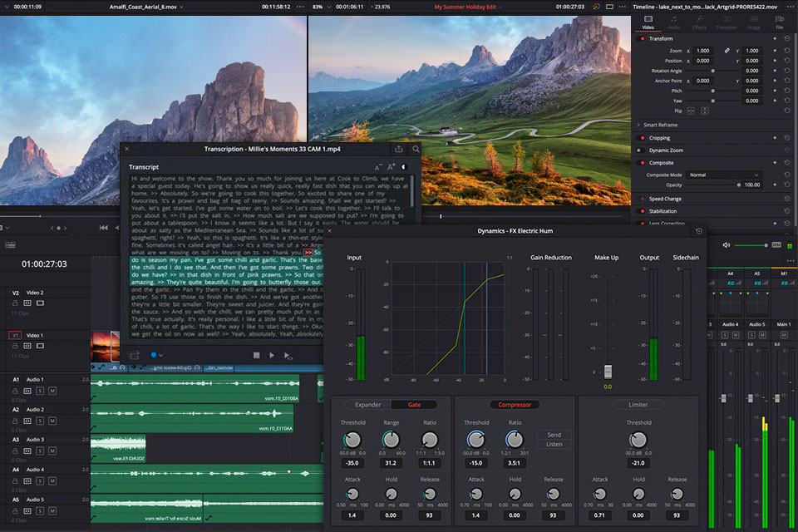The height and width of the screenshot is (532, 798).
Task: Mute the Audio 4 track
Action: [x=52, y=481]
